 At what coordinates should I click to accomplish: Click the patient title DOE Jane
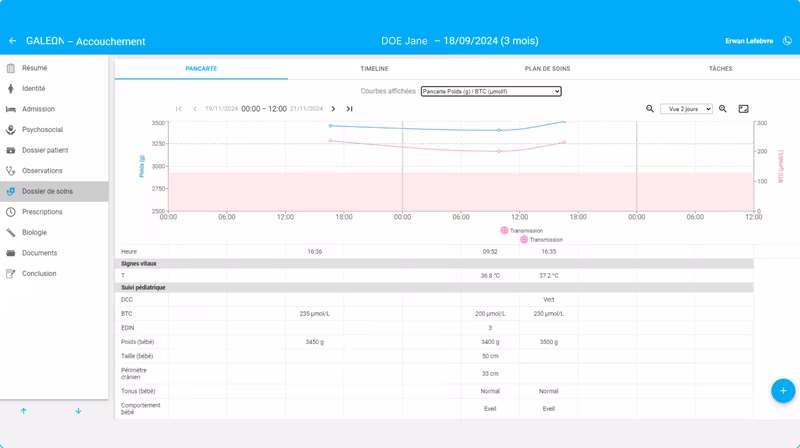404,41
